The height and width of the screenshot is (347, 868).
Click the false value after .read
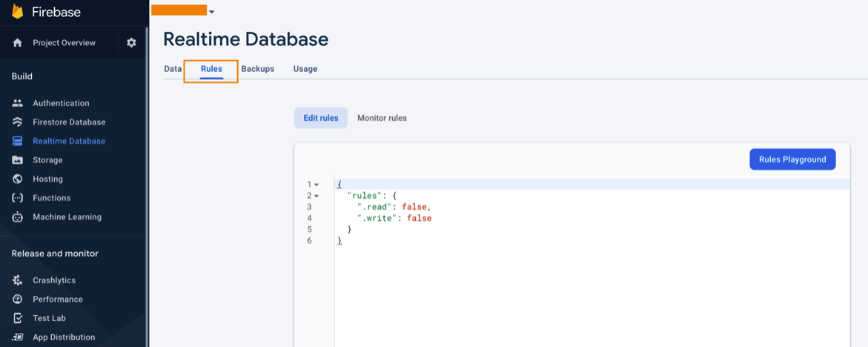point(414,207)
